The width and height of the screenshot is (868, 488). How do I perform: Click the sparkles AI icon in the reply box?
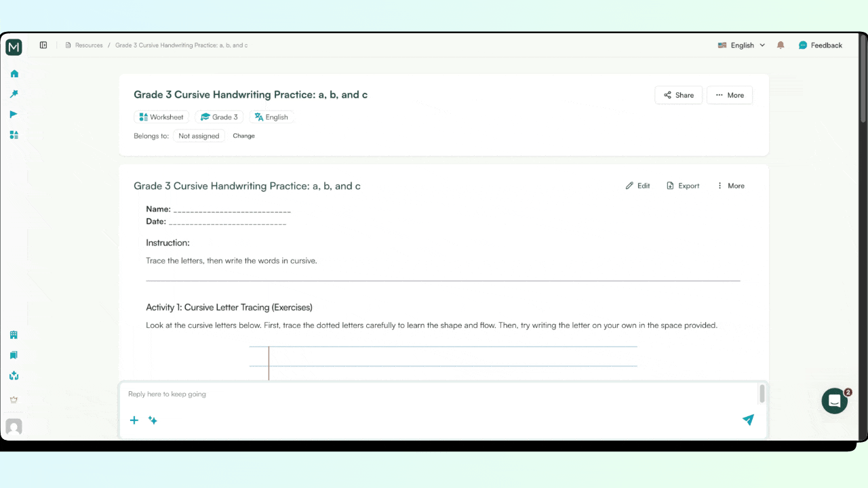click(x=153, y=420)
